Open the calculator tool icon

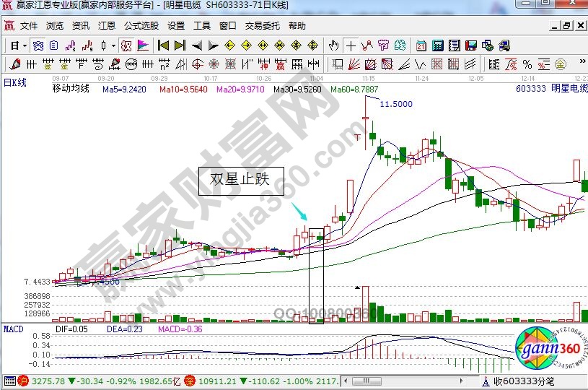(437, 45)
